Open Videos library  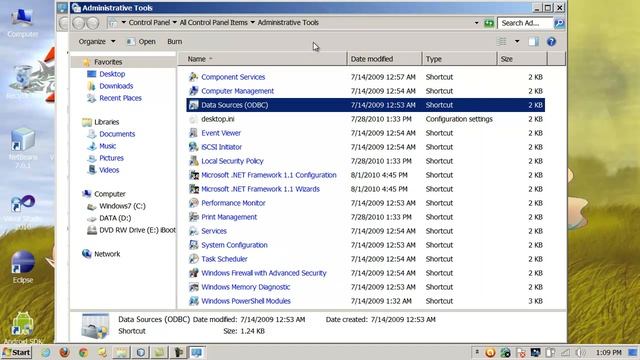pyautogui.click(x=109, y=170)
